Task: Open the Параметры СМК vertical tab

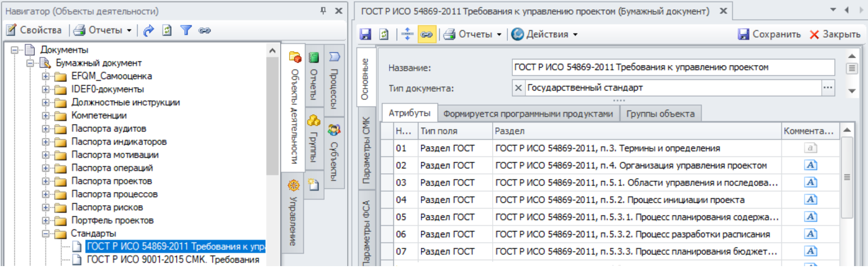Action: (366, 150)
